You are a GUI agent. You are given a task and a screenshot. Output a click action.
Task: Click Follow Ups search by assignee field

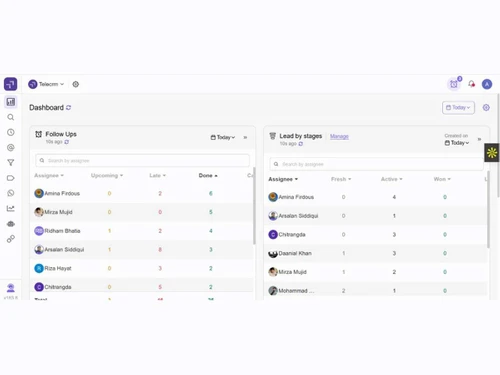(x=142, y=160)
